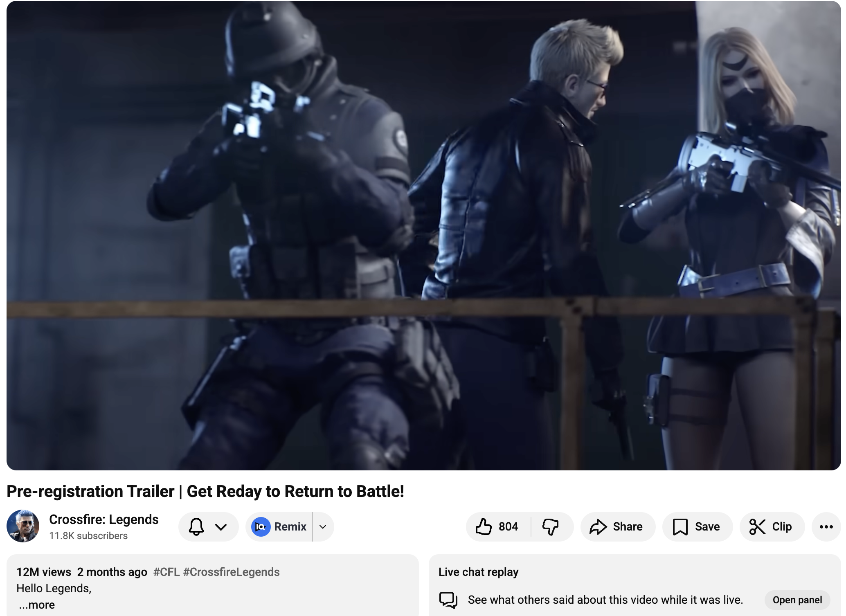Image resolution: width=846 pixels, height=616 pixels.
Task: Click the #CrossfireLegends hashtag
Action: tap(232, 572)
